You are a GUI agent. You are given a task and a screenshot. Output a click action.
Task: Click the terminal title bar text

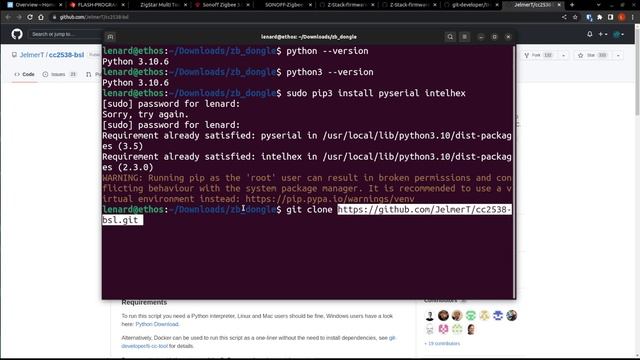point(309,37)
